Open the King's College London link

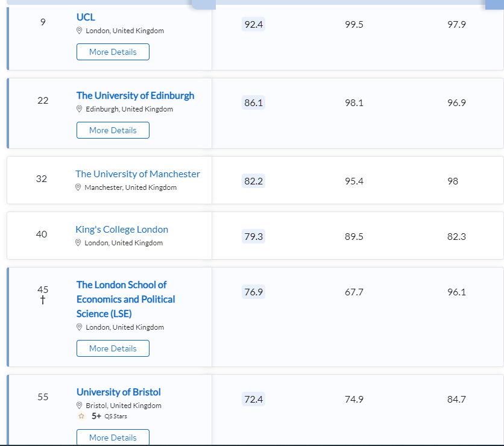(122, 229)
